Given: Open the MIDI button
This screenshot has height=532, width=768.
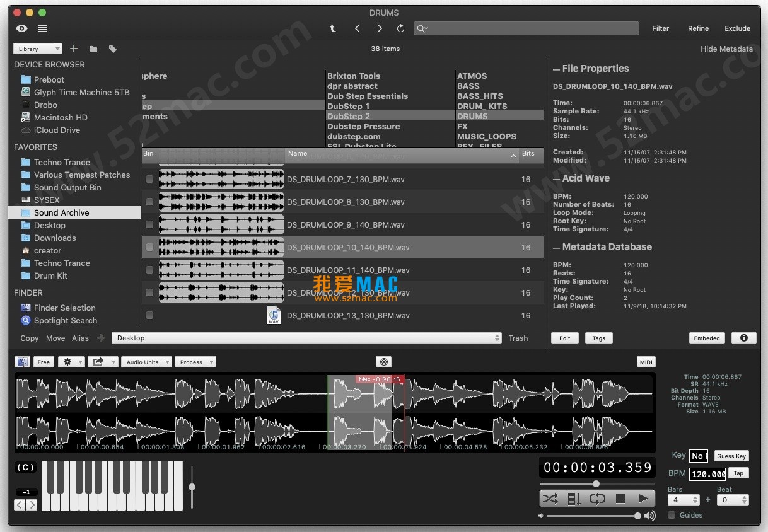Looking at the screenshot, I should [x=646, y=362].
